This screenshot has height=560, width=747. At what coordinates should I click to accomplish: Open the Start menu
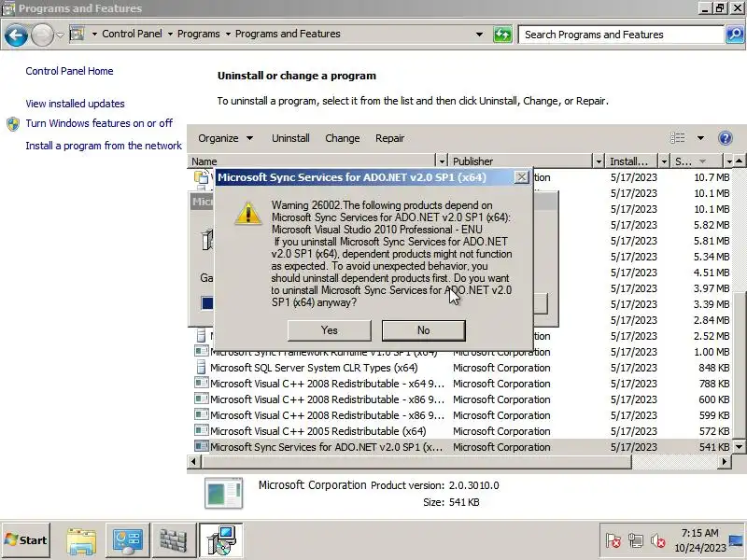pyautogui.click(x=26, y=540)
